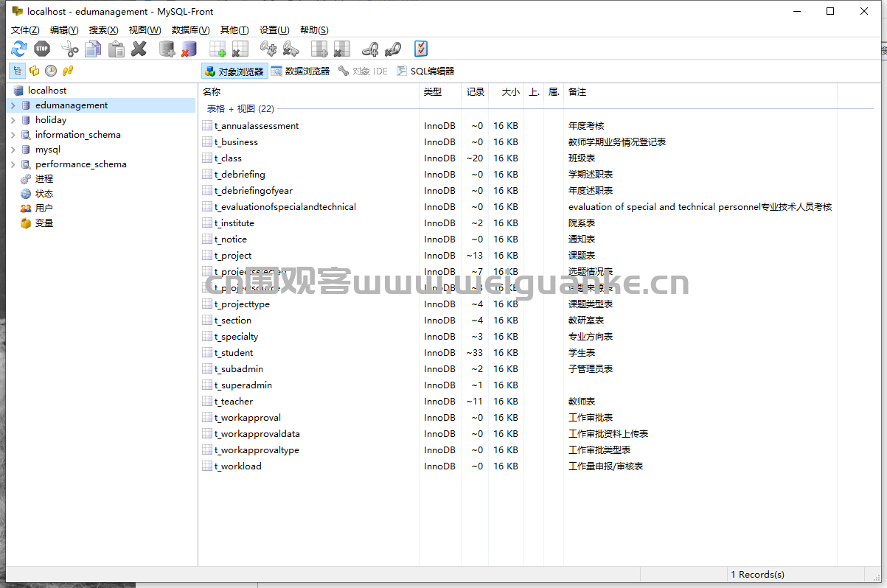Select the t_business table
The height and width of the screenshot is (588, 887).
click(236, 142)
